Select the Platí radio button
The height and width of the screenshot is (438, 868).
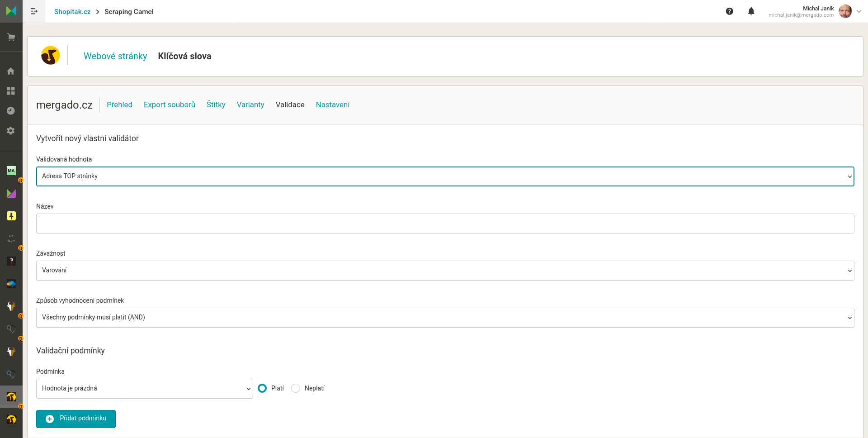tap(262, 388)
